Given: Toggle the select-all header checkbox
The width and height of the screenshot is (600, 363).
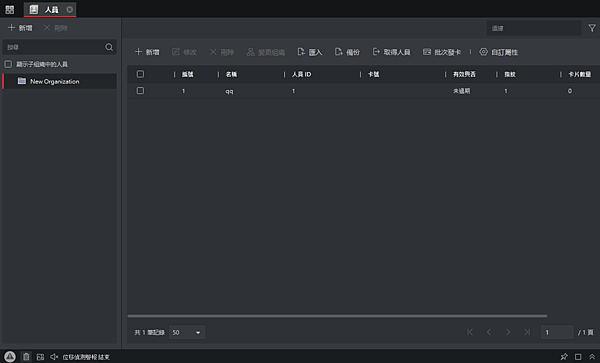Looking at the screenshot, I should click(140, 74).
